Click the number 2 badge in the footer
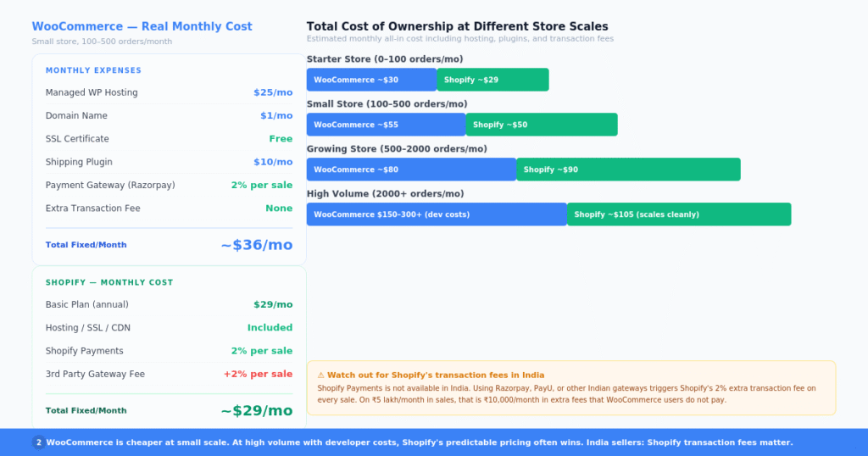Image resolution: width=868 pixels, height=456 pixels. 39,442
